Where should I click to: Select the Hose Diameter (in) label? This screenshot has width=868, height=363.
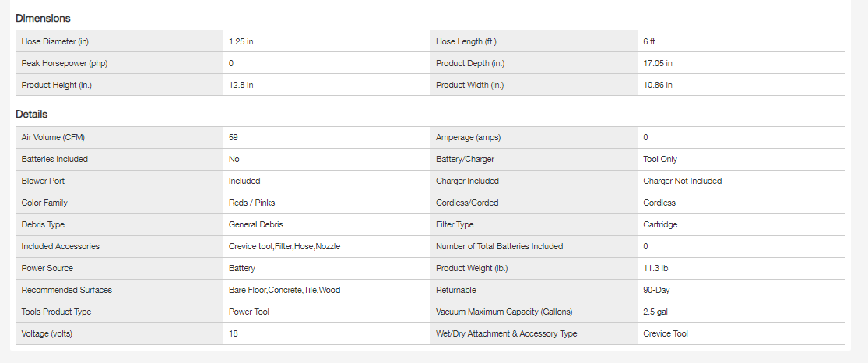point(58,41)
